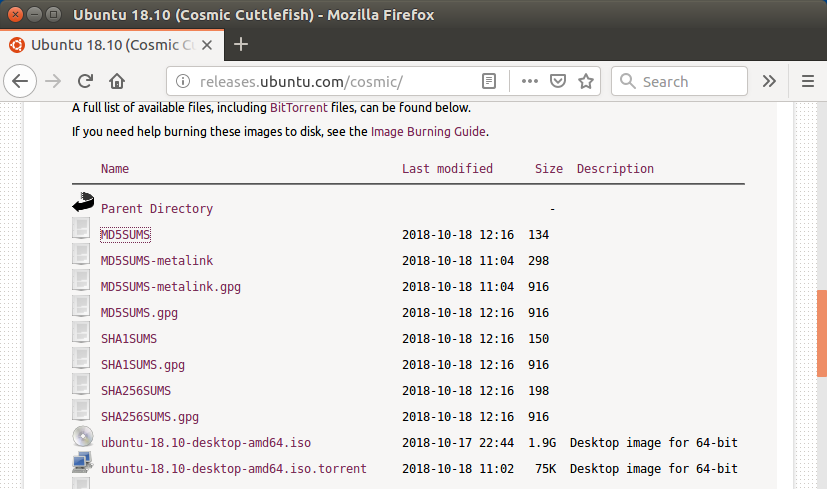Screen dimensions: 827x489
Task: Reload the current page
Action: 85,81
